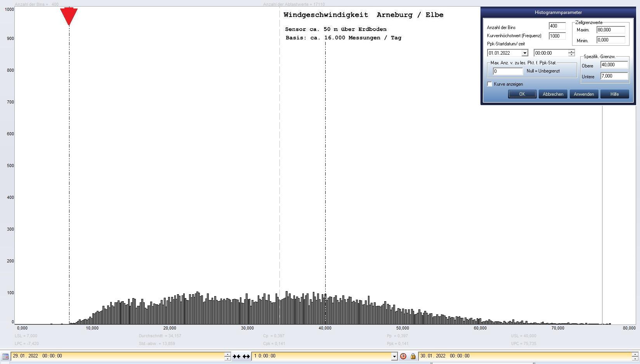The image size is (640, 364).
Task: Click the Anwenden button
Action: (x=584, y=94)
